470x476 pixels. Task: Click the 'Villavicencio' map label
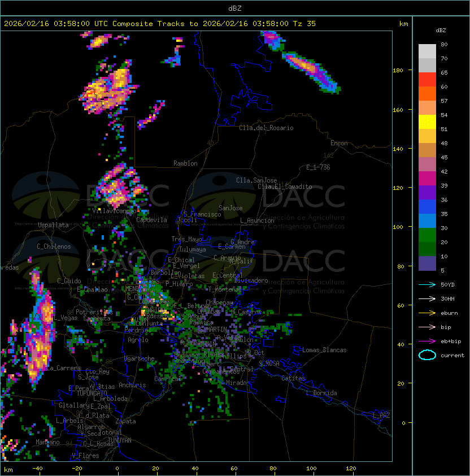click(x=114, y=211)
